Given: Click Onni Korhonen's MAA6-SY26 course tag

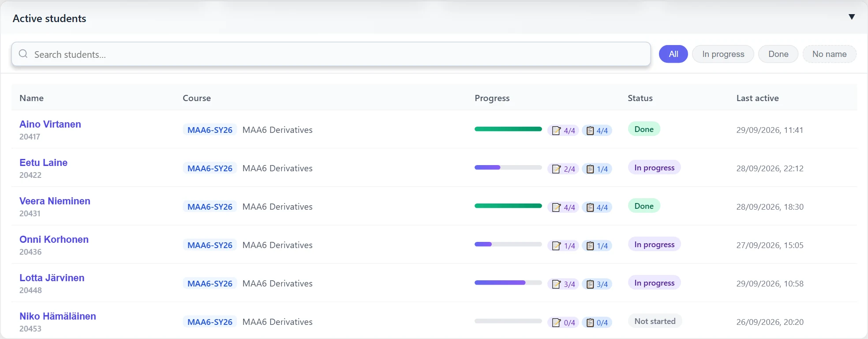Looking at the screenshot, I should point(210,245).
